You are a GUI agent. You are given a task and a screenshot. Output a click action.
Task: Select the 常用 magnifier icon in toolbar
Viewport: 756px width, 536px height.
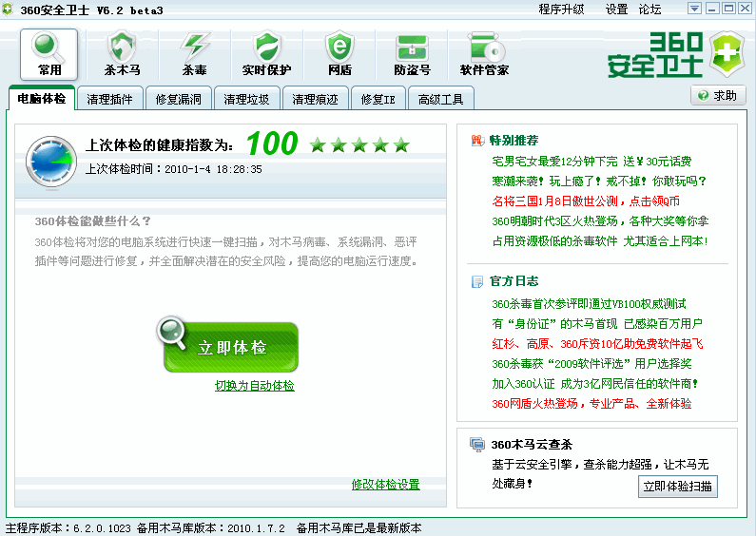tap(48, 54)
